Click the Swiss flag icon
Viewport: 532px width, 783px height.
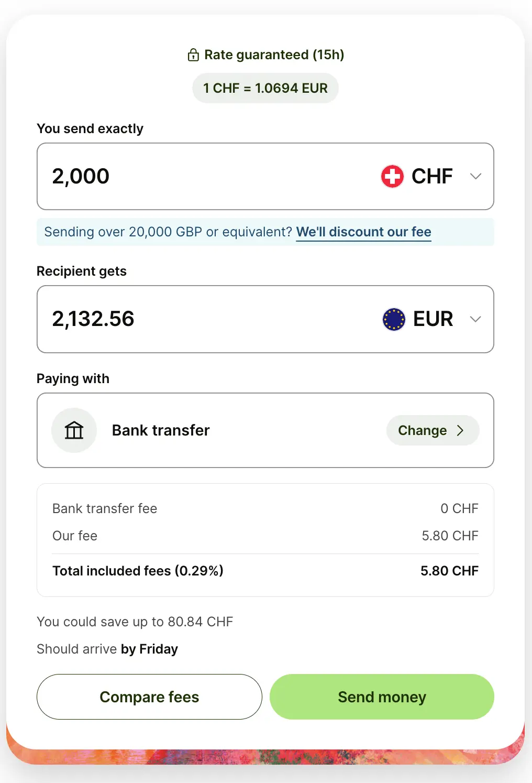click(392, 176)
